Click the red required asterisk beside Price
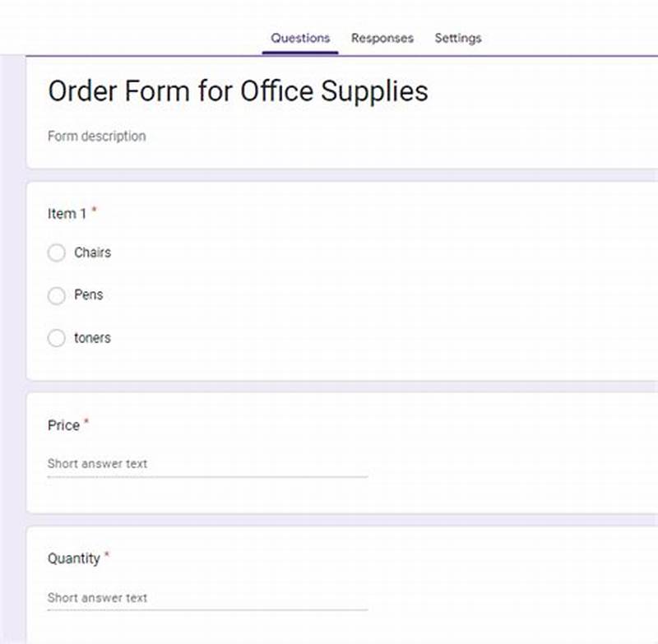Image resolution: width=658 pixels, height=644 pixels. [88, 421]
